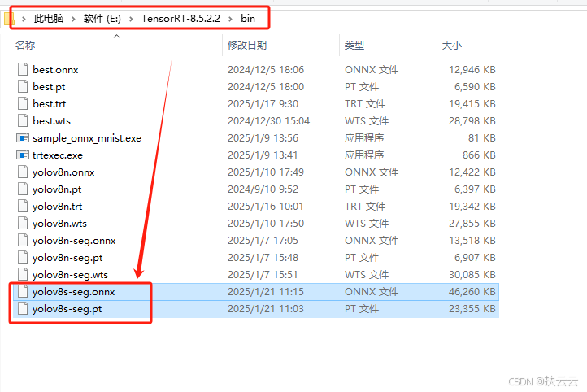Select sample_onnx_mnist.exe file name
This screenshot has width=587, height=392.
pos(87,138)
